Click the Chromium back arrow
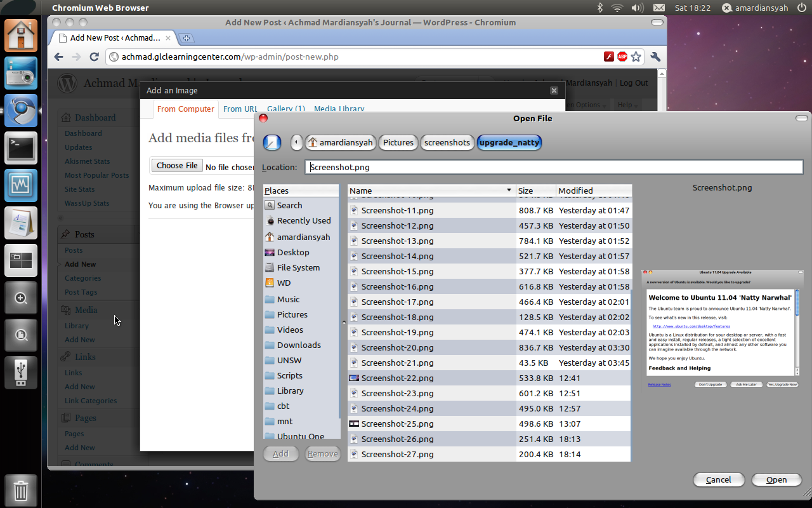Image resolution: width=812 pixels, height=508 pixels. [x=58, y=57]
